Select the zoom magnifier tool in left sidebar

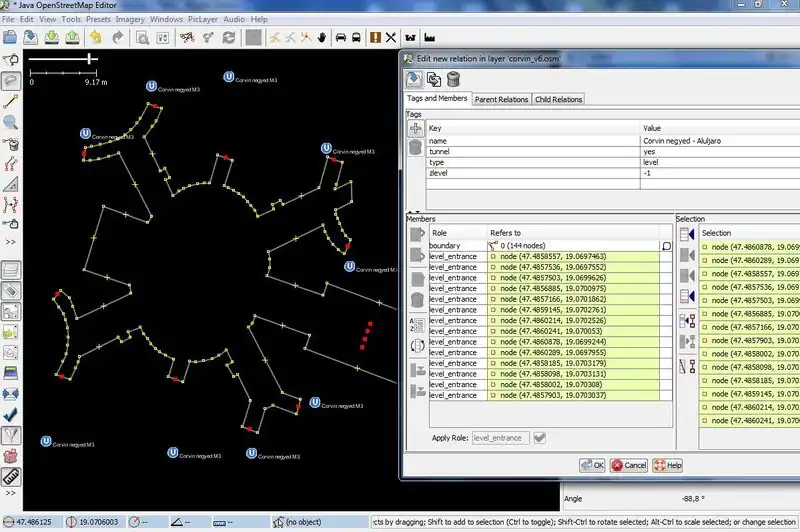[x=13, y=123]
